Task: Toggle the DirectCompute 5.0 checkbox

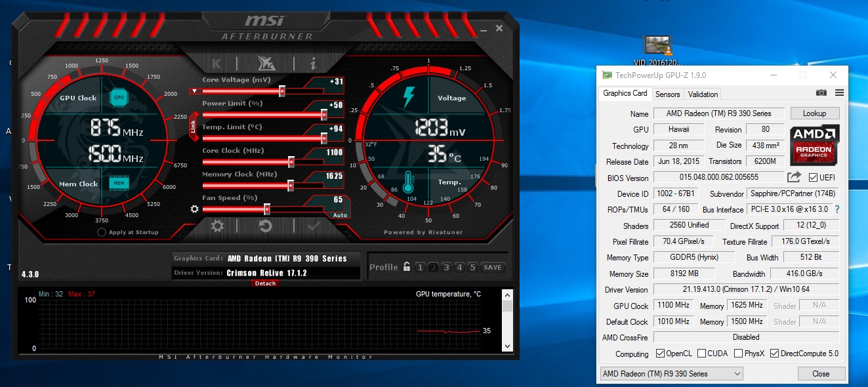Action: click(x=774, y=354)
